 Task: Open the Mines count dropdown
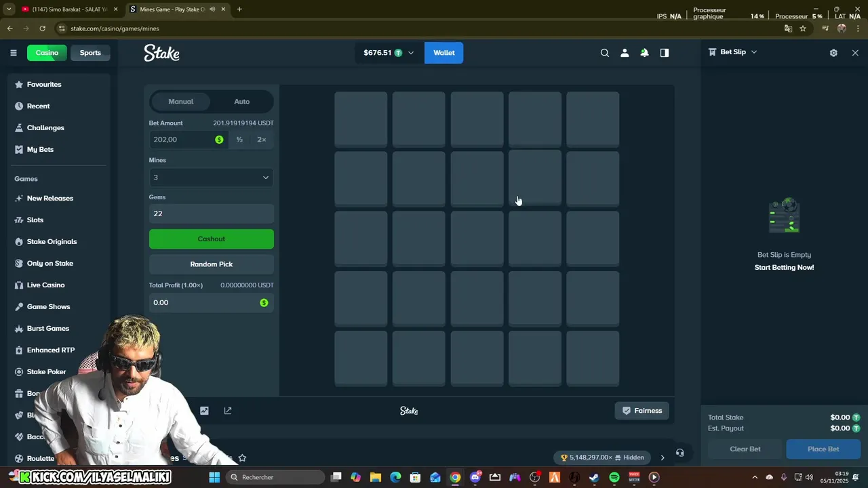212,178
